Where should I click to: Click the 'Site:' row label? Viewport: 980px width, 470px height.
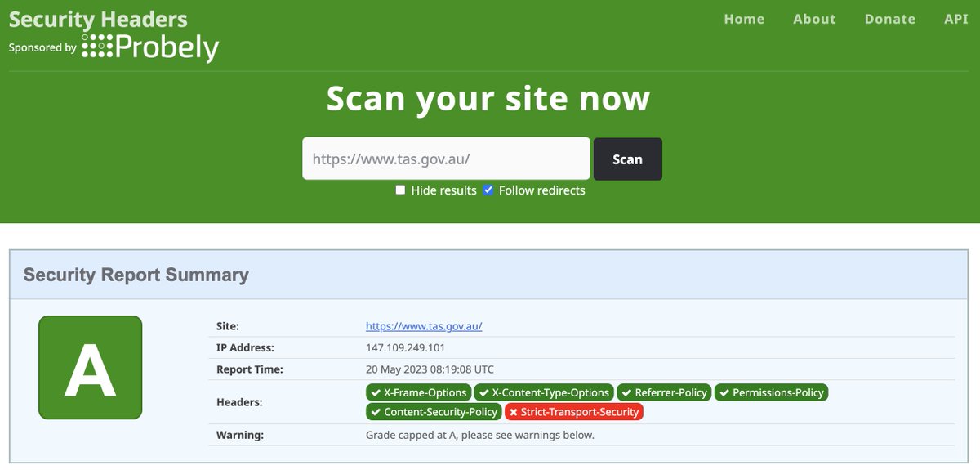[228, 325]
